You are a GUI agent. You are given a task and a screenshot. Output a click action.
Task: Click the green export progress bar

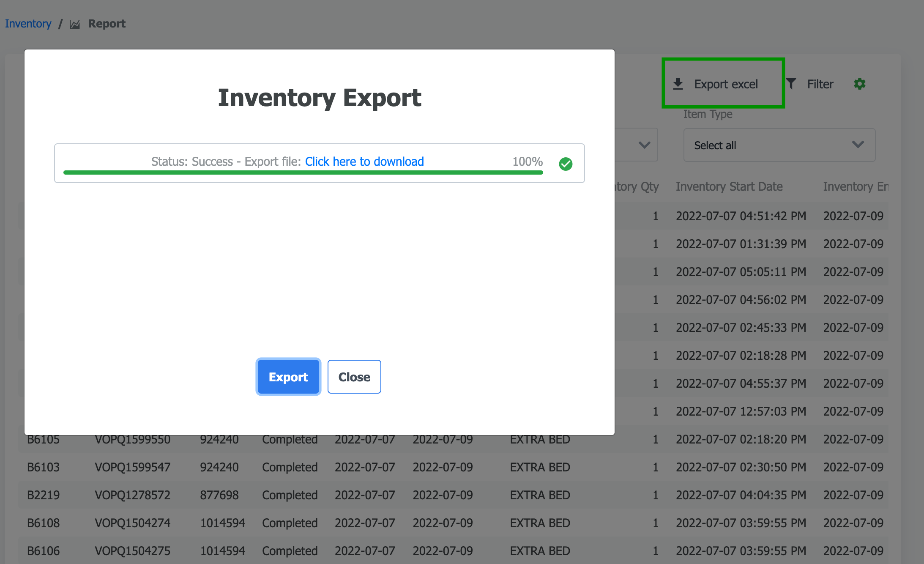(x=303, y=172)
